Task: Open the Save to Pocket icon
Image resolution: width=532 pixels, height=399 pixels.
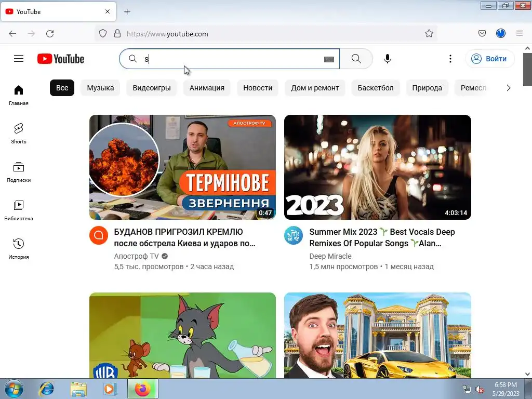Action: pos(482,34)
